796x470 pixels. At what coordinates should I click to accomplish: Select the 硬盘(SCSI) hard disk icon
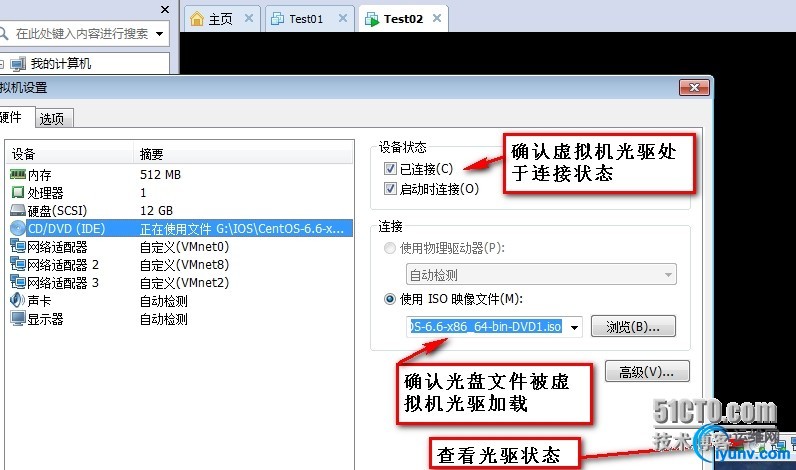[18, 210]
